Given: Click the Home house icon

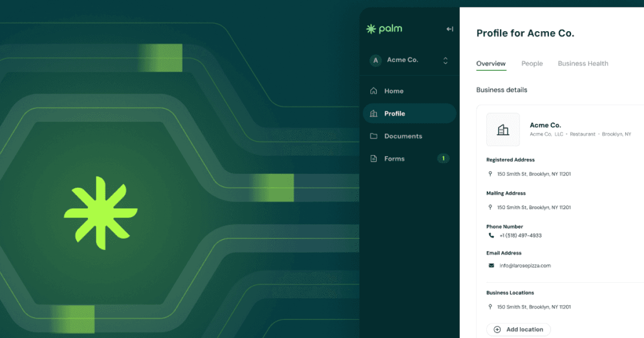Looking at the screenshot, I should click(374, 91).
